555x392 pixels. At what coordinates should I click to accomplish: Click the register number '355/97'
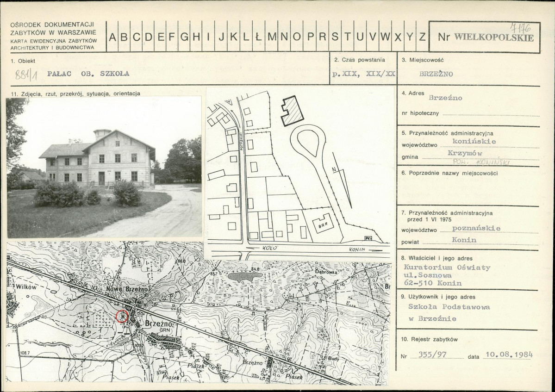[432, 355]
